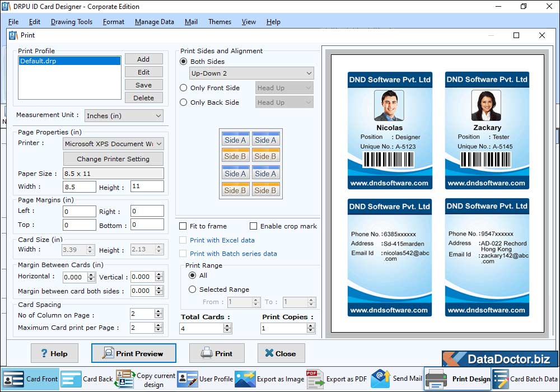Open the File menu
Viewport: 560px width, 392px height.
click(x=13, y=22)
